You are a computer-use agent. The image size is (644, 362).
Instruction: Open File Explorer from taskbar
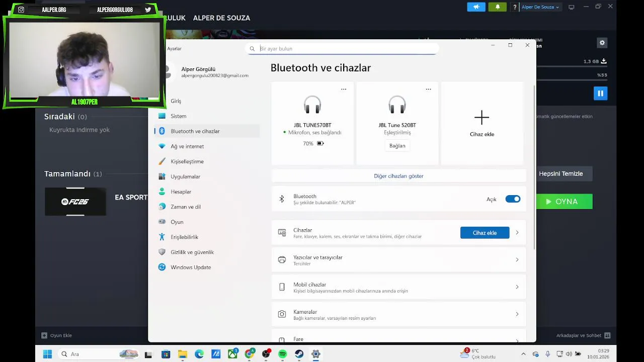click(182, 354)
